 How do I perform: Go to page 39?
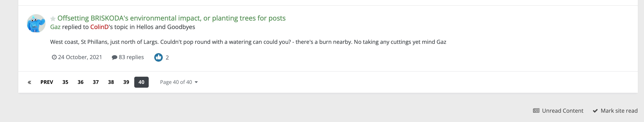[x=126, y=82]
